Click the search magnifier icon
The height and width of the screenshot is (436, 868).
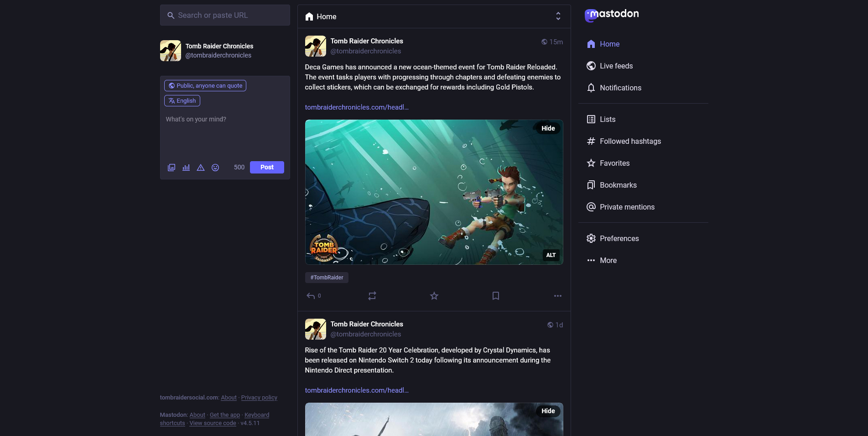(x=171, y=16)
